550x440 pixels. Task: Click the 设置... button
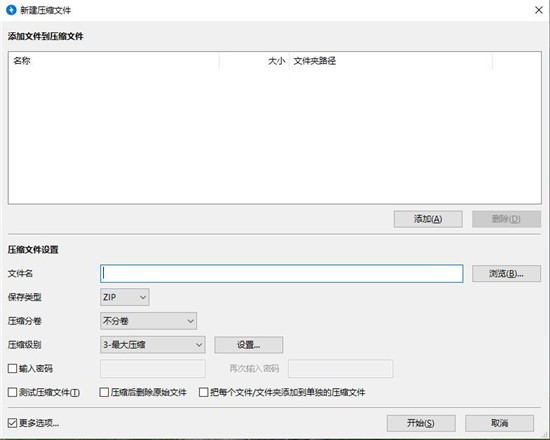tap(249, 345)
